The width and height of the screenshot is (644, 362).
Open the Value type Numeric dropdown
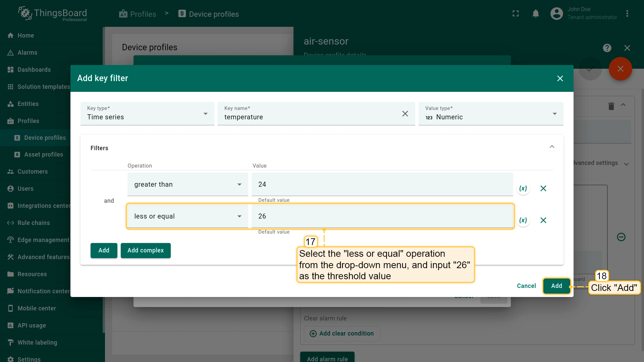tap(490, 114)
